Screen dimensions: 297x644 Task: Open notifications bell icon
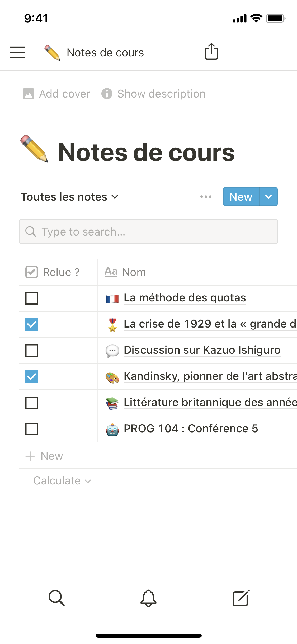[148, 598]
